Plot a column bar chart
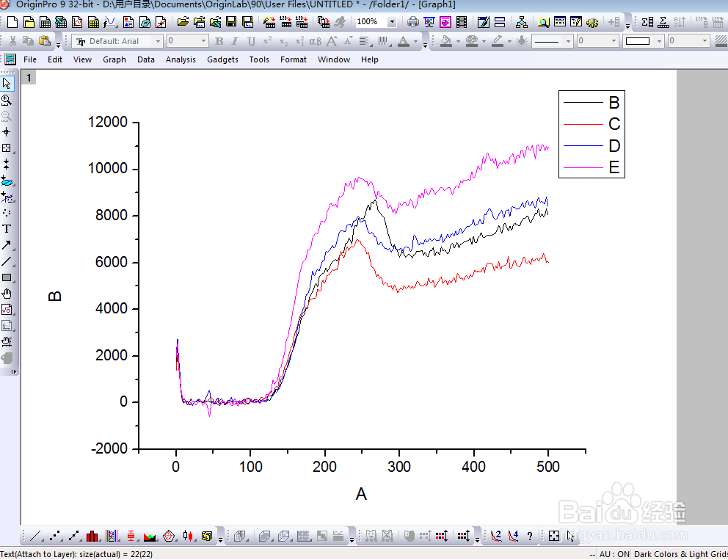The image size is (728, 560). click(x=92, y=536)
